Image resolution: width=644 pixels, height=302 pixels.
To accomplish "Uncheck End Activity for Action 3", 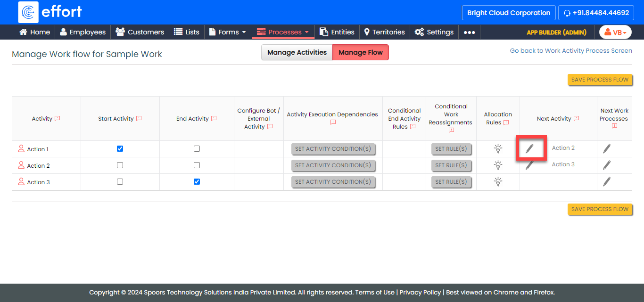I will 197,181.
